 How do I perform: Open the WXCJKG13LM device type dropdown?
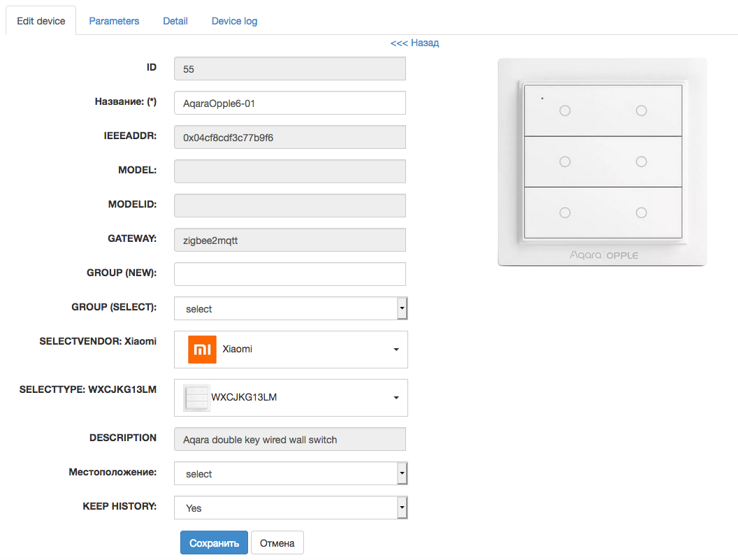[290, 398]
